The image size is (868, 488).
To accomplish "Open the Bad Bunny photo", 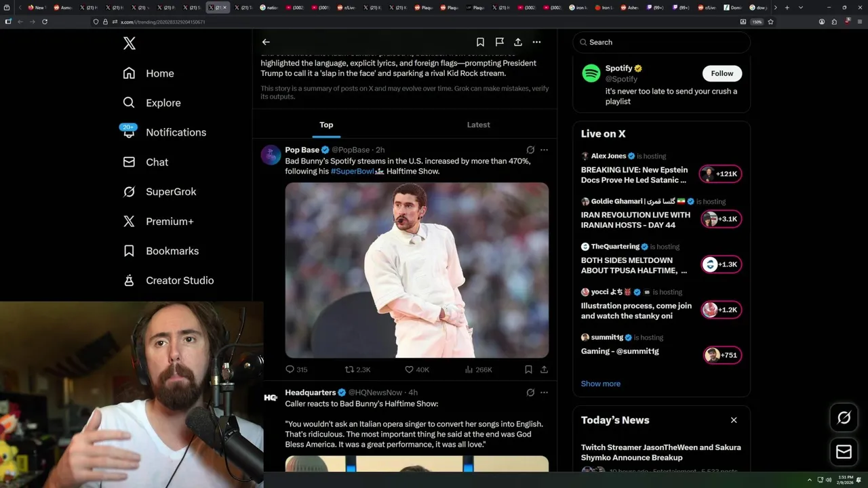I will coord(416,270).
